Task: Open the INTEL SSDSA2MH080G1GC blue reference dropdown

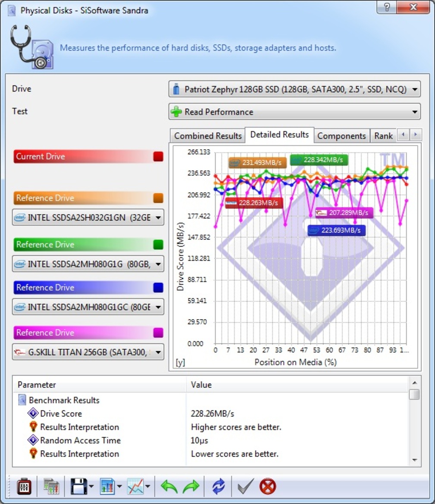Action: pyautogui.click(x=88, y=307)
